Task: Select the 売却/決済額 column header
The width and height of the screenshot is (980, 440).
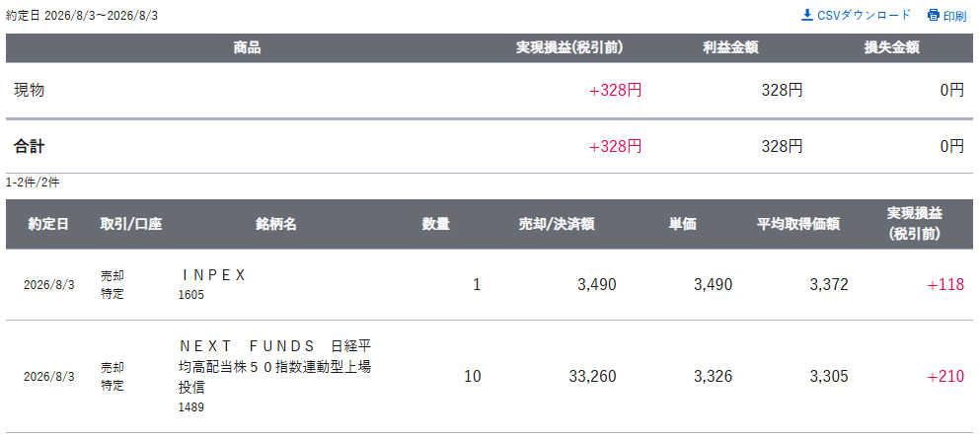Action: point(557,224)
